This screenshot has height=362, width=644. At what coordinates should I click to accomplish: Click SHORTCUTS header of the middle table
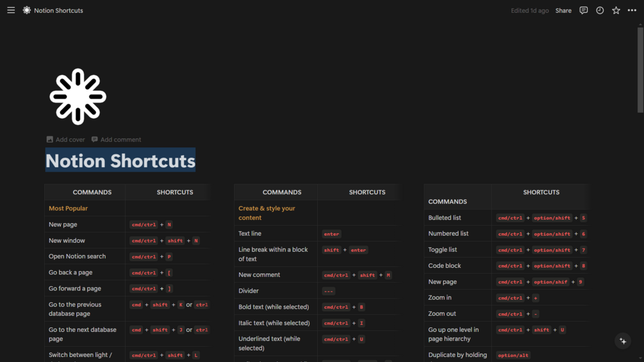point(367,192)
